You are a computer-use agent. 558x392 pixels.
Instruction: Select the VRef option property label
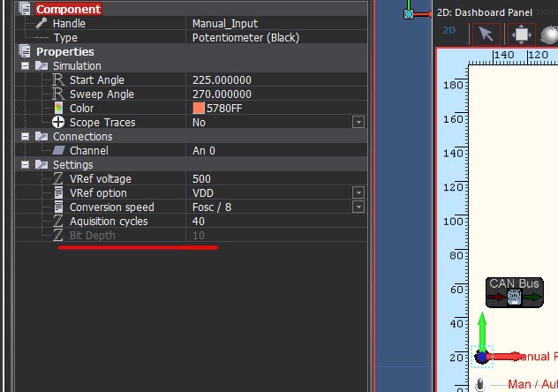pyautogui.click(x=98, y=192)
